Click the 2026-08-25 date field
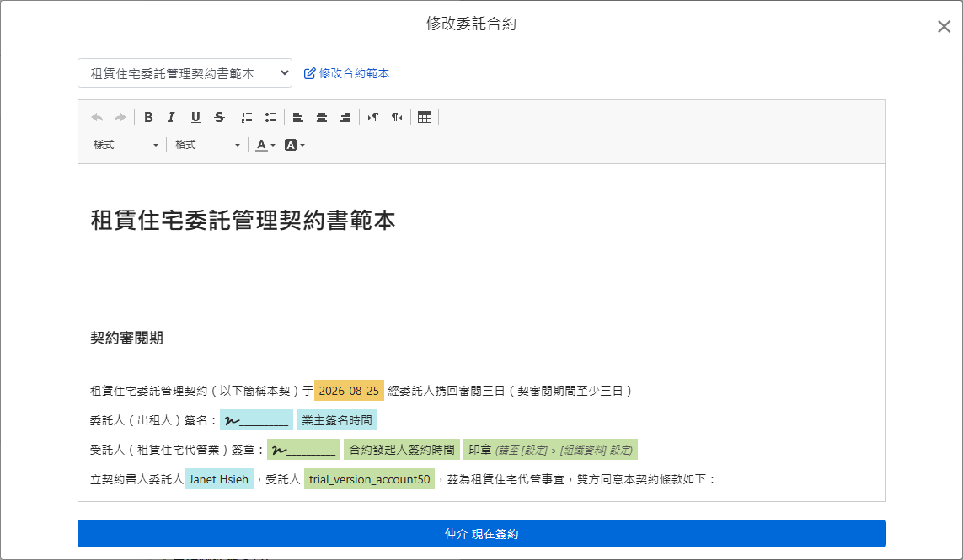Viewport: 963px width, 560px height. coord(349,391)
